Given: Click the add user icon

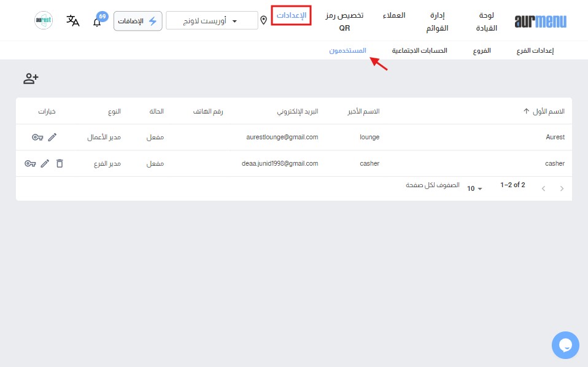Looking at the screenshot, I should [x=31, y=79].
